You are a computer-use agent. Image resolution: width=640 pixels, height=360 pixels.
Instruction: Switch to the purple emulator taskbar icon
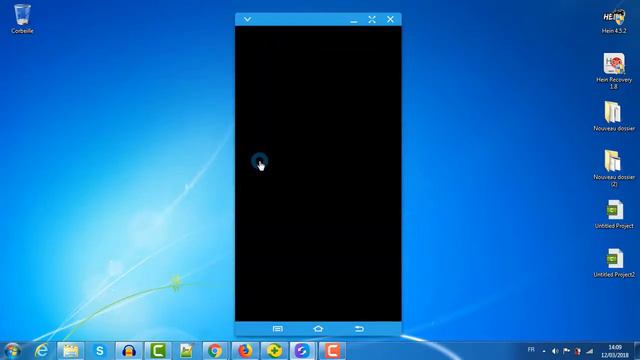[x=302, y=351]
